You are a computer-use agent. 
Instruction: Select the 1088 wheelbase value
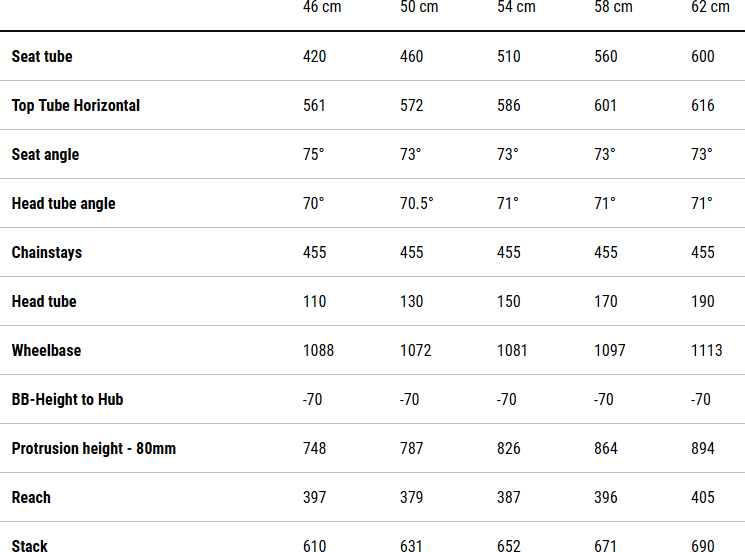pos(319,350)
